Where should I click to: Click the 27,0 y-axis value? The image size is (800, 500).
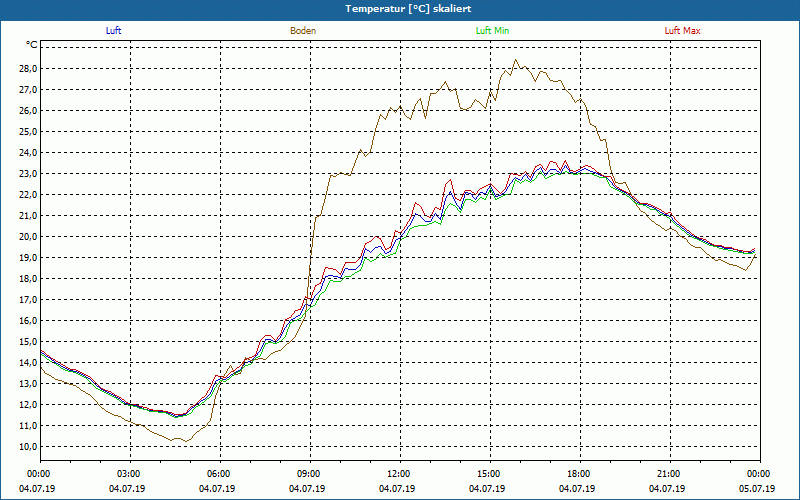pos(29,89)
